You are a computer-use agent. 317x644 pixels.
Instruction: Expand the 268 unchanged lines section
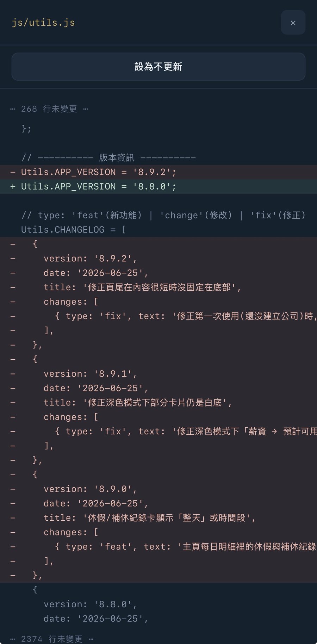pos(49,109)
